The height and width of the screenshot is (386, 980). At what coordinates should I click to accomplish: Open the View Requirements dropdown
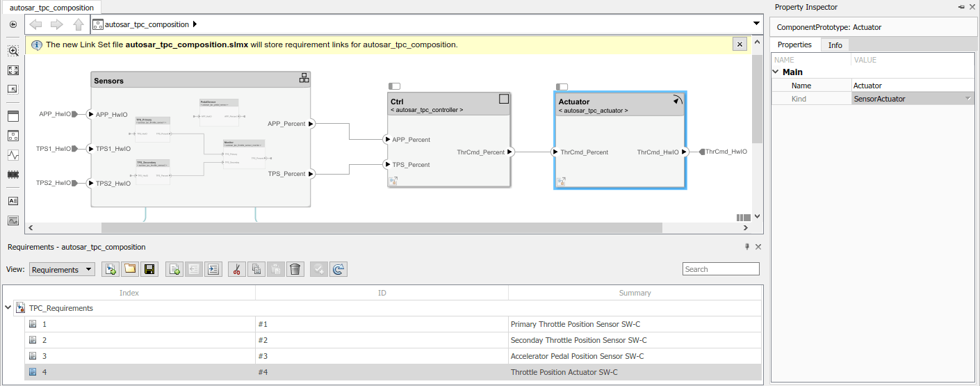63,269
